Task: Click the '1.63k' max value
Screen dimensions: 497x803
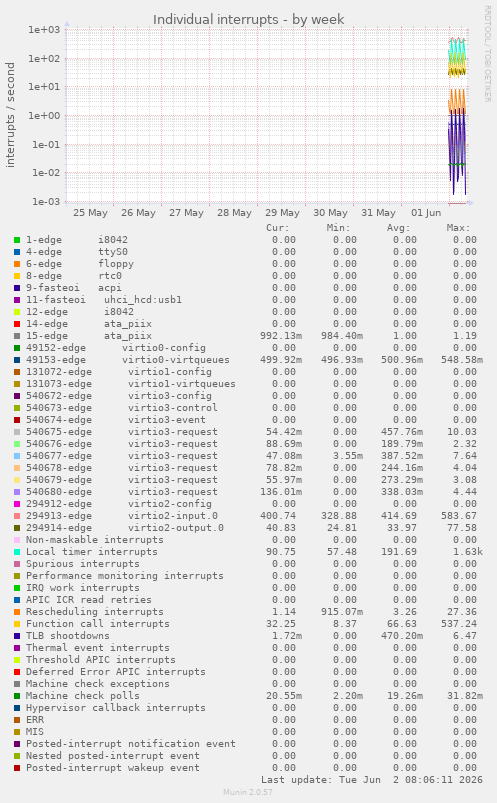Action: click(468, 552)
